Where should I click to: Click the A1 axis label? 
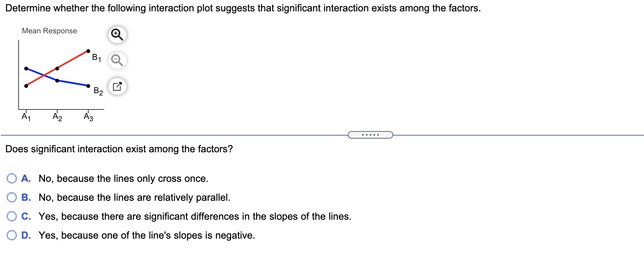(25, 117)
